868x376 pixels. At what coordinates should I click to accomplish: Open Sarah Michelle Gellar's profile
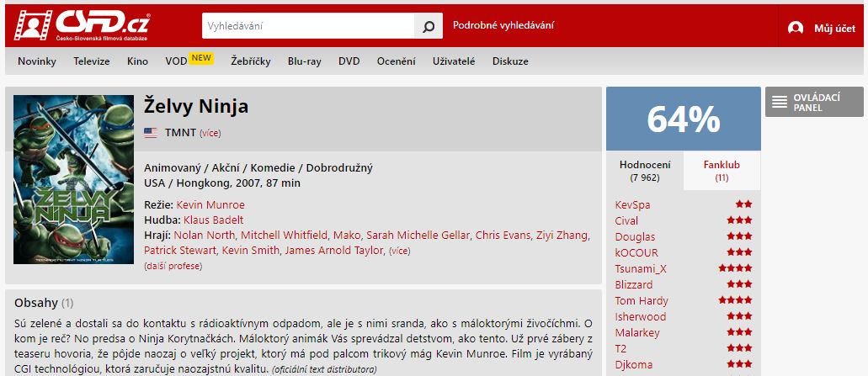pyautogui.click(x=418, y=236)
